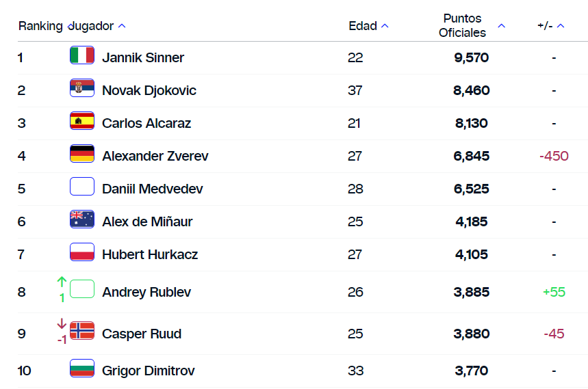Click the Australian flag beside Alex de Miñaur
This screenshot has height=389, width=588.
(82, 219)
